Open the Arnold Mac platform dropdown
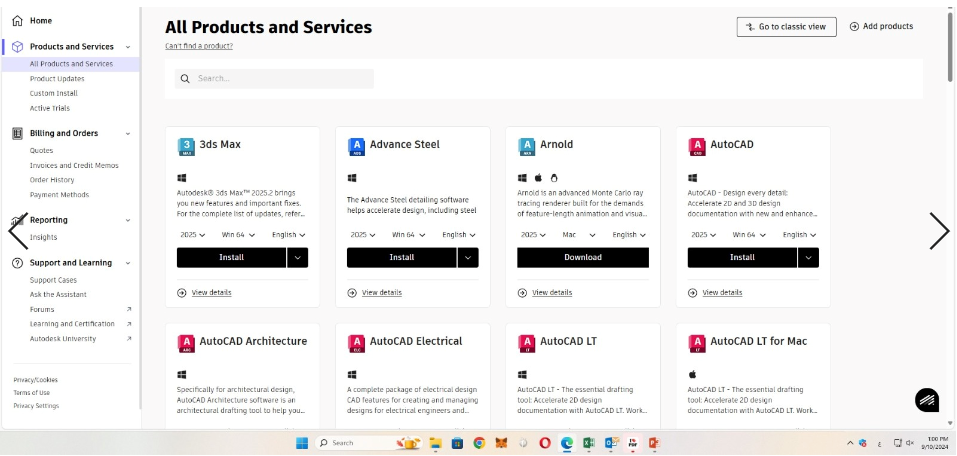This screenshot has width=957, height=456. click(x=579, y=235)
